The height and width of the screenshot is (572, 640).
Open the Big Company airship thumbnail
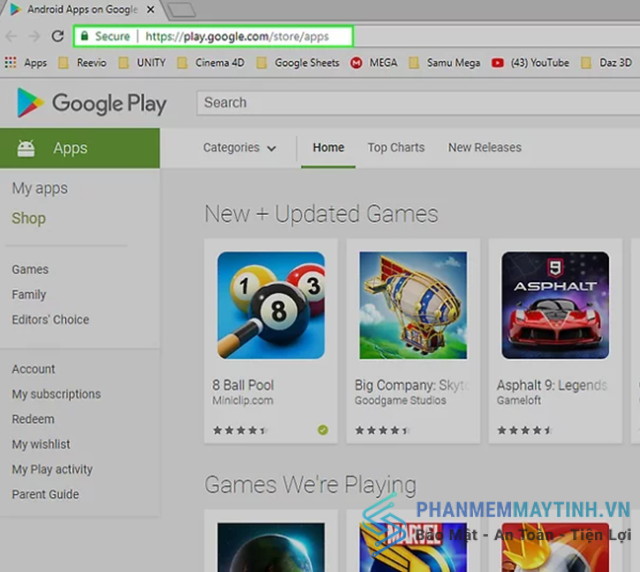click(x=413, y=305)
